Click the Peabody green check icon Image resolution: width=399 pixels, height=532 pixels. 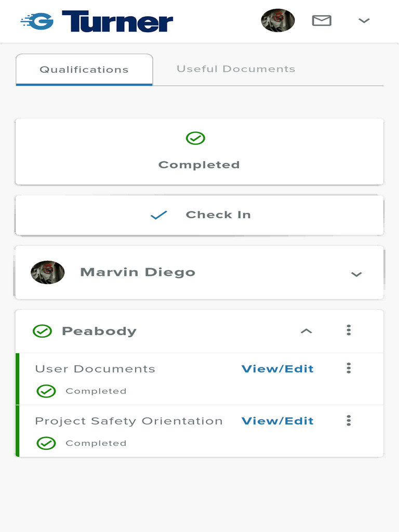coord(42,331)
